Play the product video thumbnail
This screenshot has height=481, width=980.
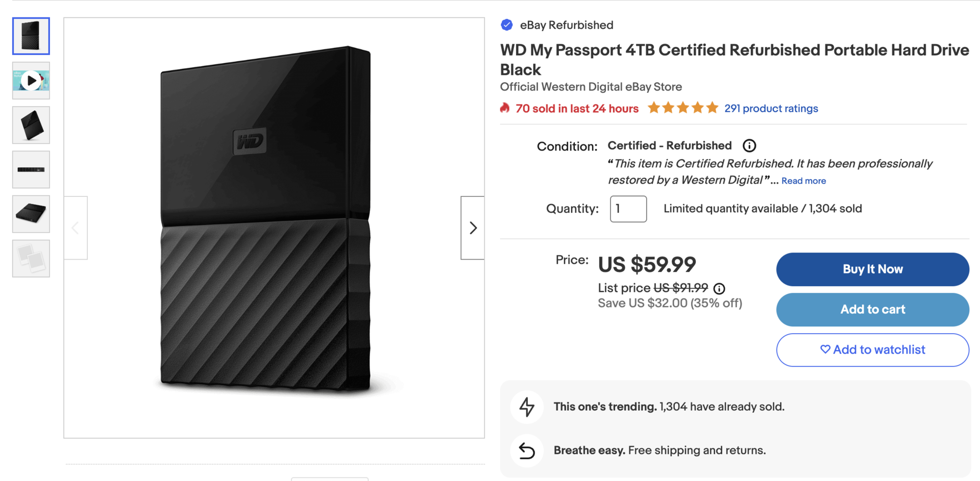31,81
